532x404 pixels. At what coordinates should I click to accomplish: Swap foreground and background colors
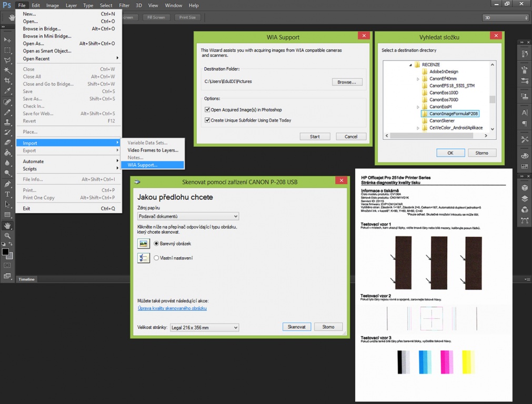pos(11,244)
